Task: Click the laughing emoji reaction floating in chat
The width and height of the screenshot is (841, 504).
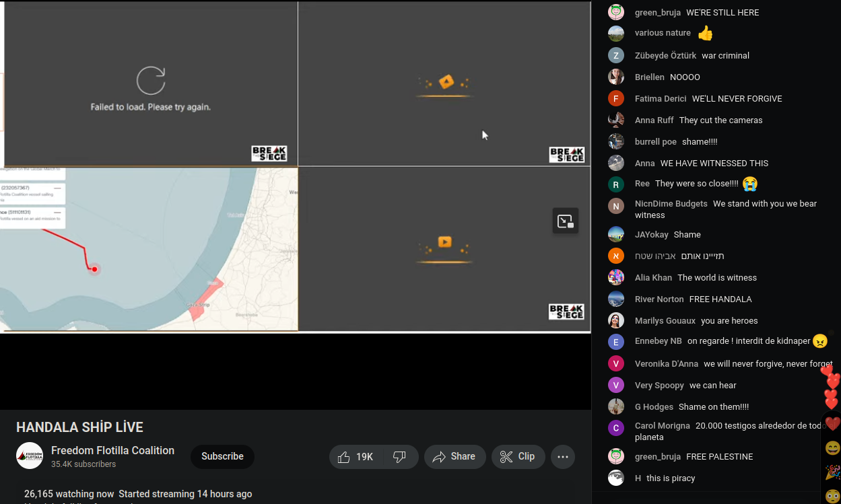Action: coord(833,448)
